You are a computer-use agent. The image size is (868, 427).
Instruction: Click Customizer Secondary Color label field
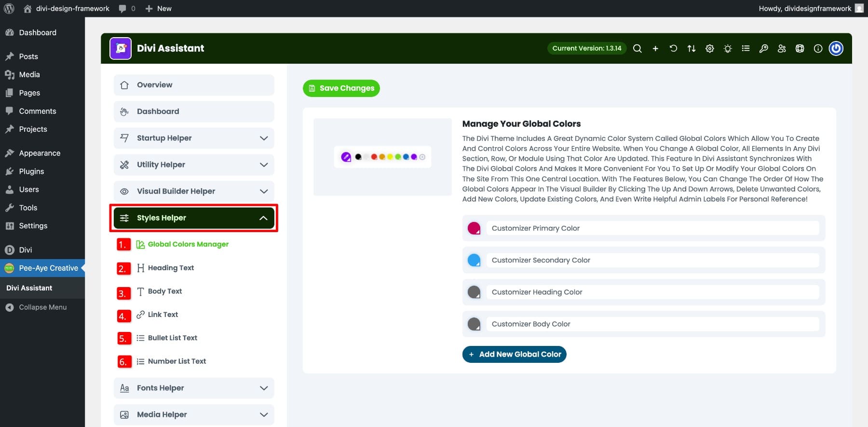coord(652,260)
